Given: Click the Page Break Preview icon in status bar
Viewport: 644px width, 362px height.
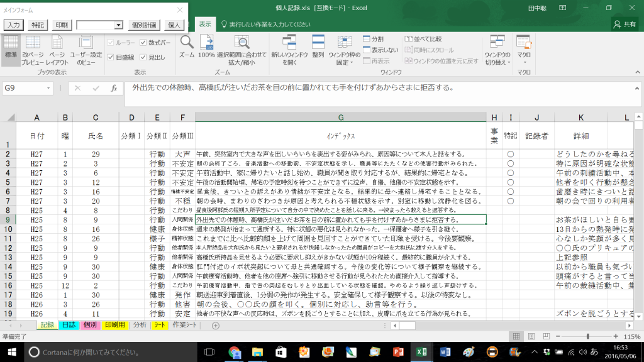Looking at the screenshot, I should point(547,336).
